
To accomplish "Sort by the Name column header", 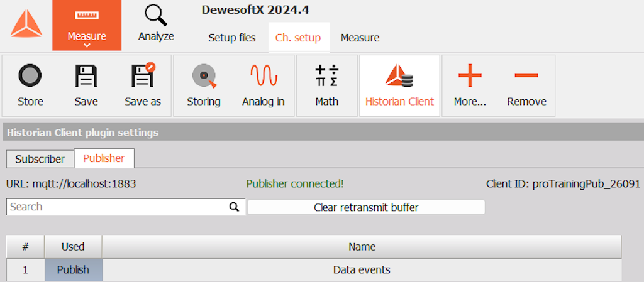I will 362,247.
